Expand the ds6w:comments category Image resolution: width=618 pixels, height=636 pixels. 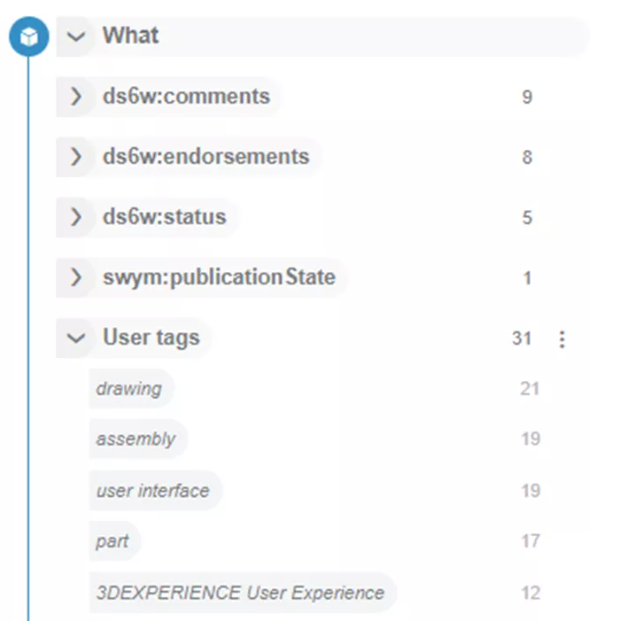(x=76, y=97)
